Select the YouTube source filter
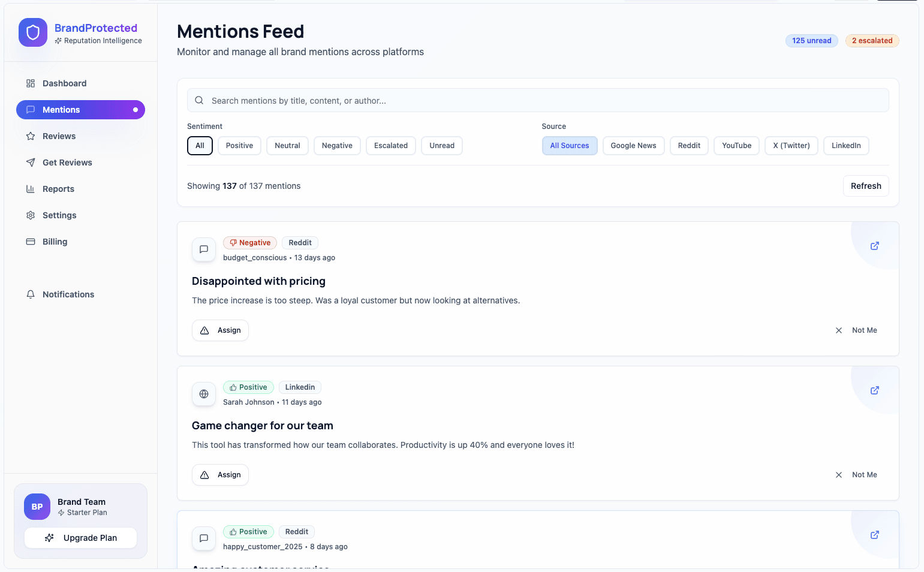This screenshot has height=572, width=924. click(x=736, y=146)
